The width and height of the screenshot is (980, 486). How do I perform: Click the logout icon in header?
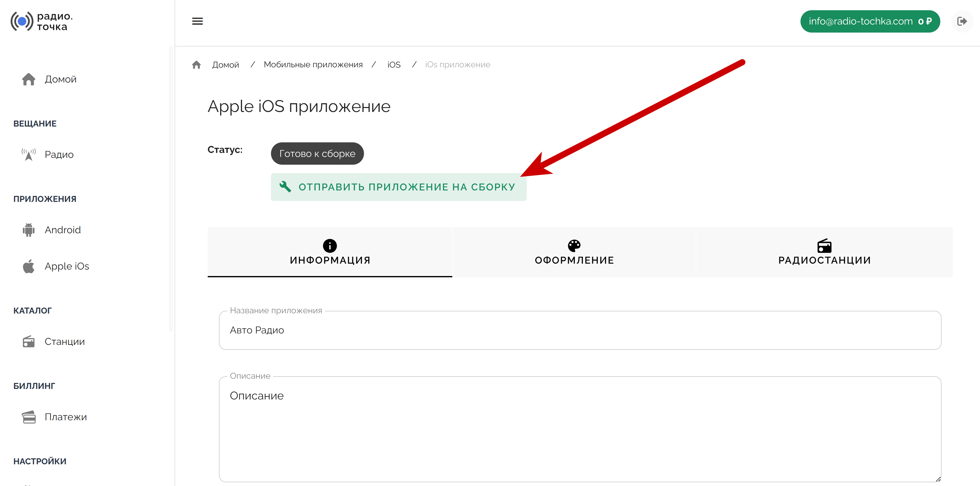coord(961,21)
